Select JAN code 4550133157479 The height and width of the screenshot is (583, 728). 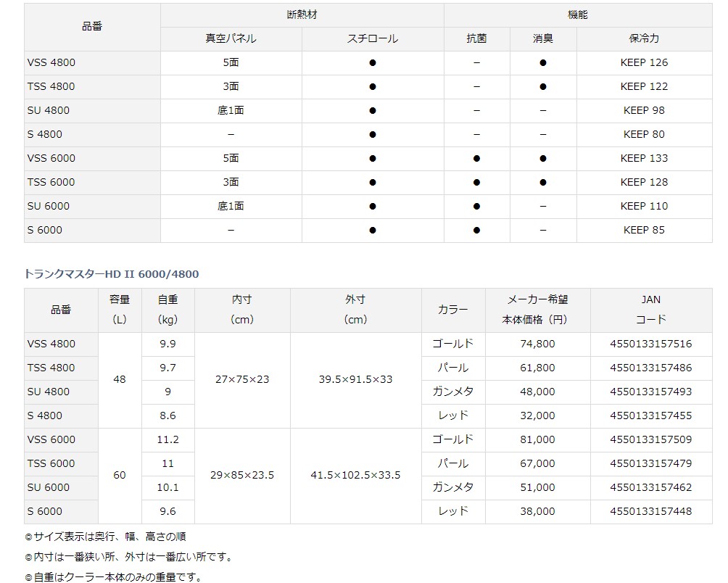[x=651, y=463]
